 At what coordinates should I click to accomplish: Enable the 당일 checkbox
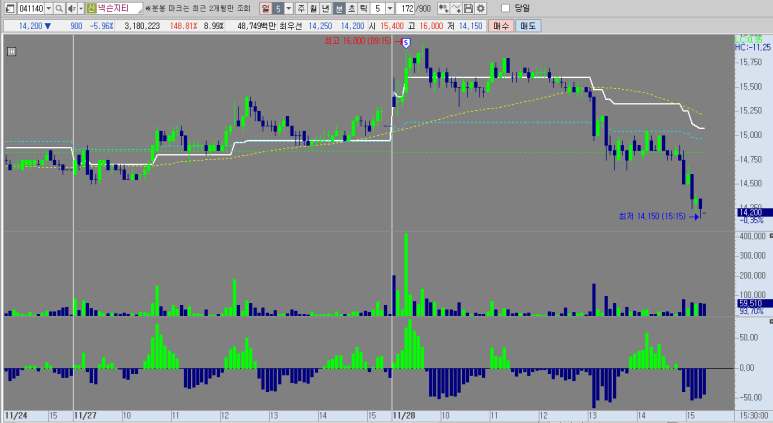(x=505, y=8)
